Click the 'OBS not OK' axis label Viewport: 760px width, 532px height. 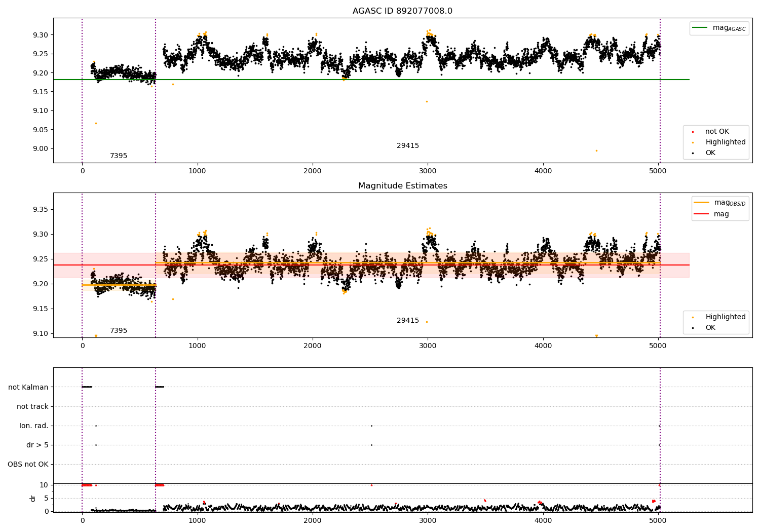click(x=28, y=464)
